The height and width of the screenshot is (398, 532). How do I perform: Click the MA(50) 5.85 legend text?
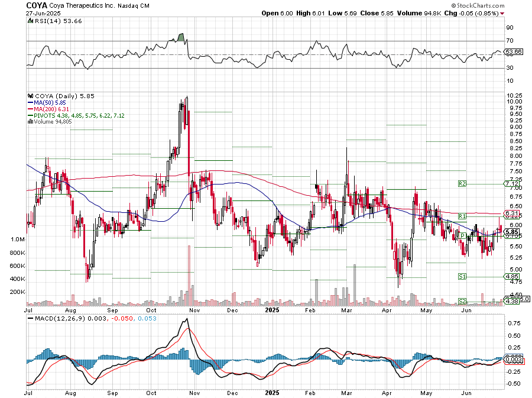tap(50, 103)
